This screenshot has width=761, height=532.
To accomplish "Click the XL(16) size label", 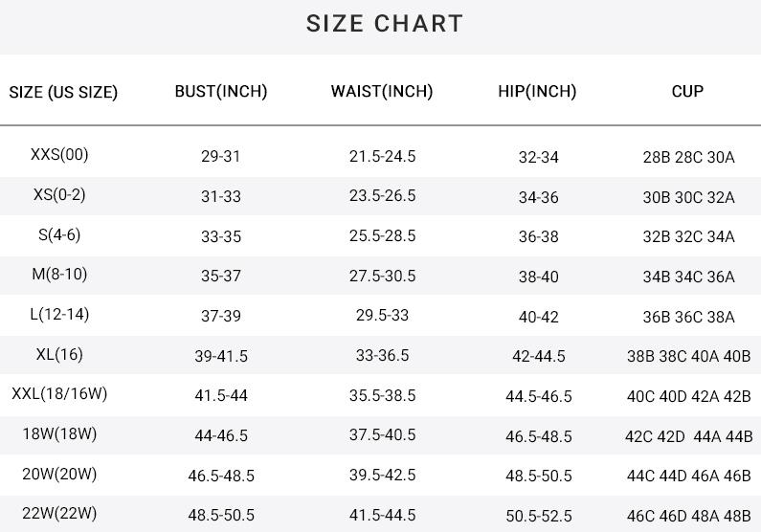I will coord(59,355).
